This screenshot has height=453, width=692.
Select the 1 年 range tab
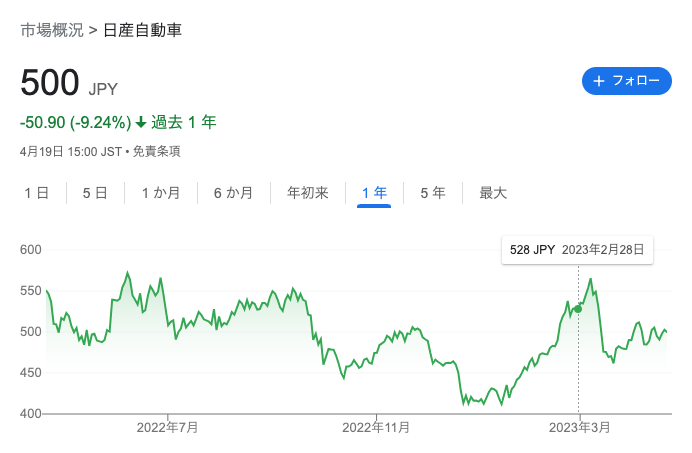point(374,193)
